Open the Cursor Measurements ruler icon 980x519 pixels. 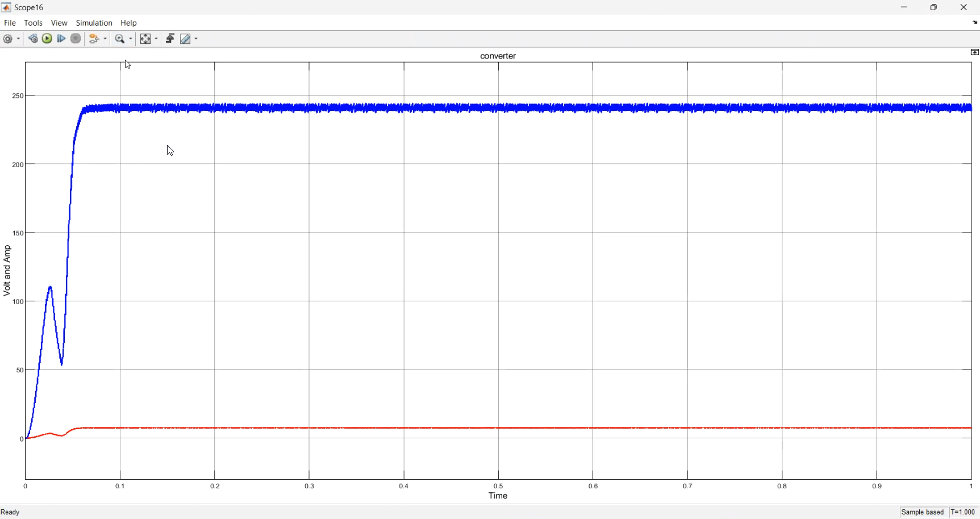pos(185,39)
